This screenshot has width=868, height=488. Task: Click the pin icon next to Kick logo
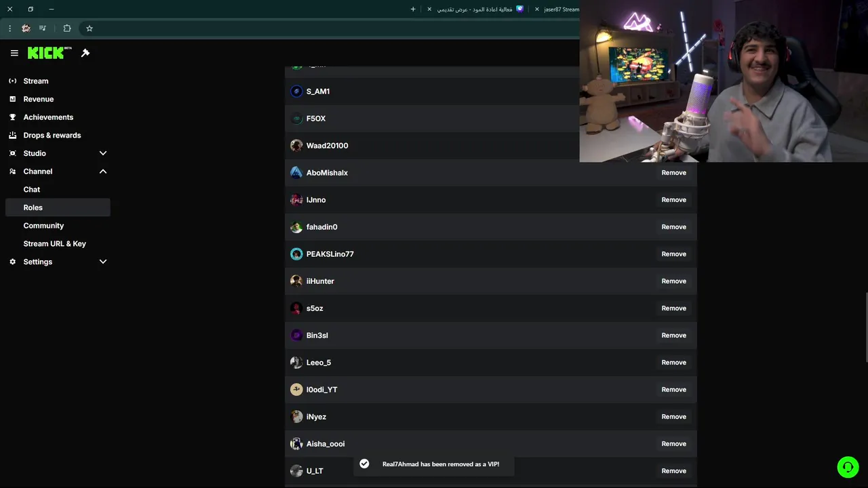(x=85, y=53)
